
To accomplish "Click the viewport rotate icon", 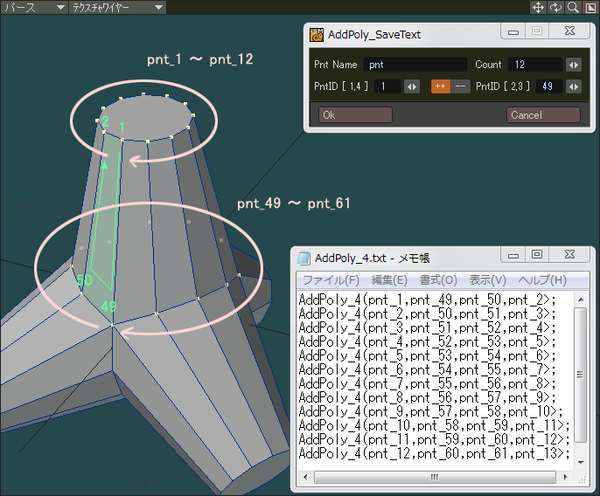I will [555, 8].
